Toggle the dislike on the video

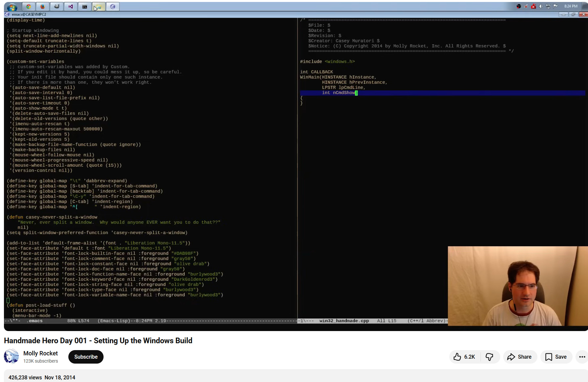point(489,357)
